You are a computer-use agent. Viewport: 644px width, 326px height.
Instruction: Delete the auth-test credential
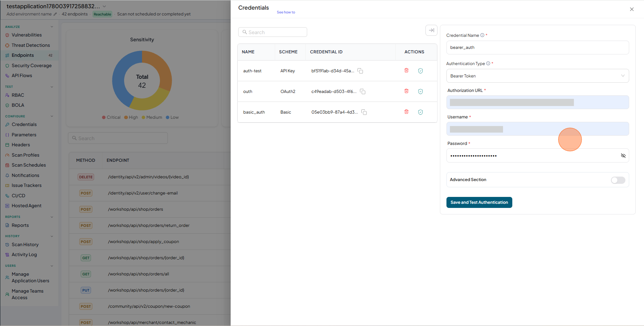tap(406, 71)
